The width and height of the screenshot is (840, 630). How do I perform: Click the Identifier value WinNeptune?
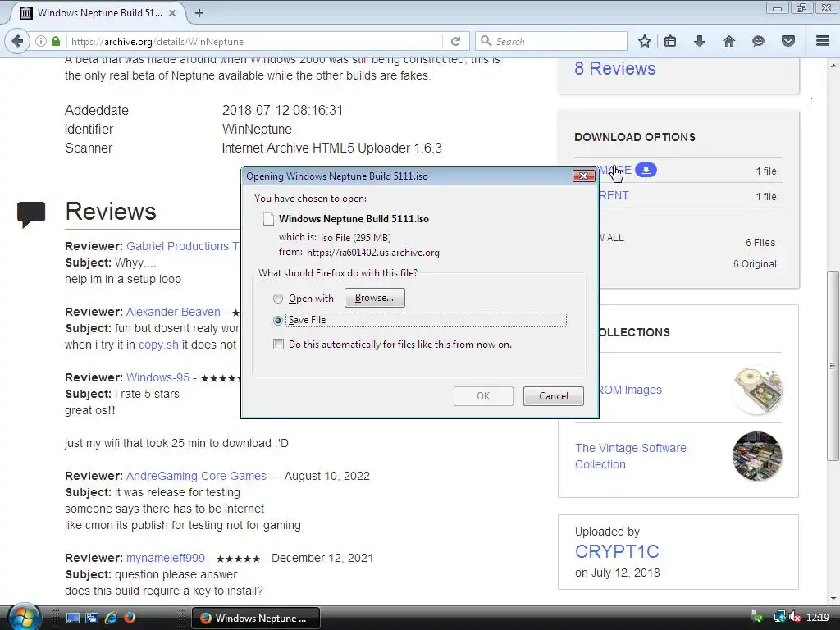(x=257, y=129)
